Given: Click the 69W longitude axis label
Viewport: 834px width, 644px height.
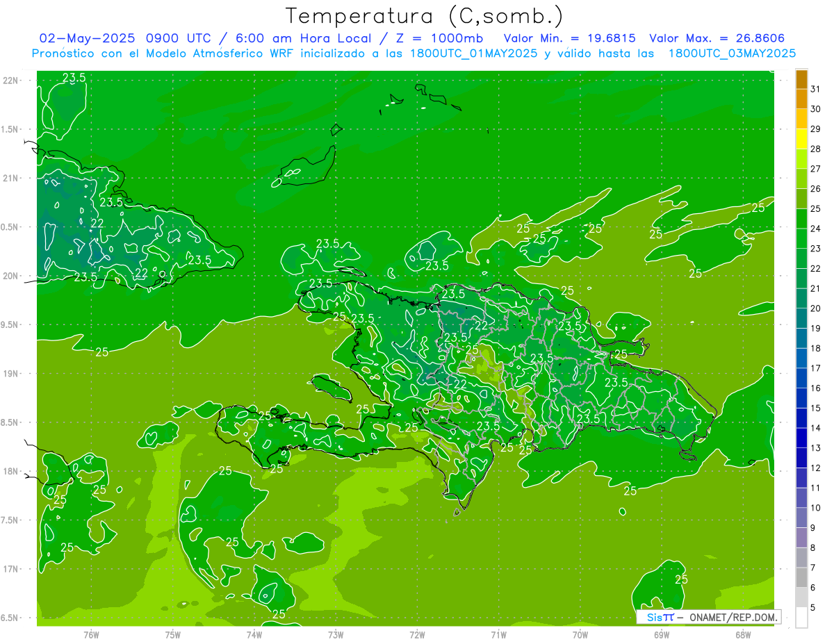Looking at the screenshot, I should coord(662,634).
